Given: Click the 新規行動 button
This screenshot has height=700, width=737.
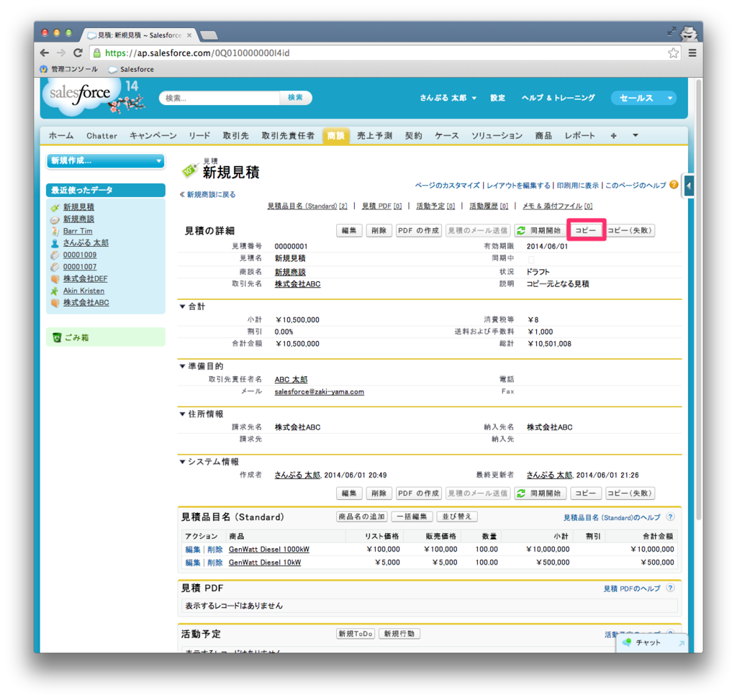Looking at the screenshot, I should tap(399, 634).
